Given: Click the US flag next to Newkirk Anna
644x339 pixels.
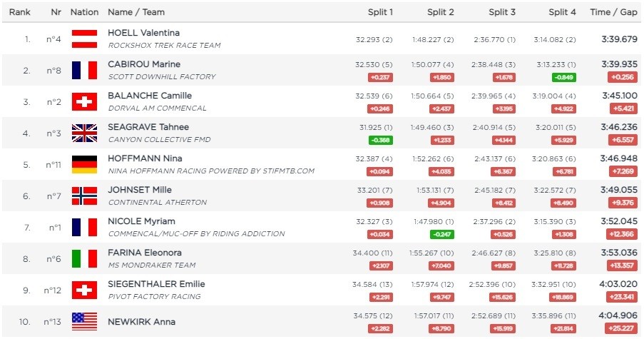Looking at the screenshot, I should point(84,321).
